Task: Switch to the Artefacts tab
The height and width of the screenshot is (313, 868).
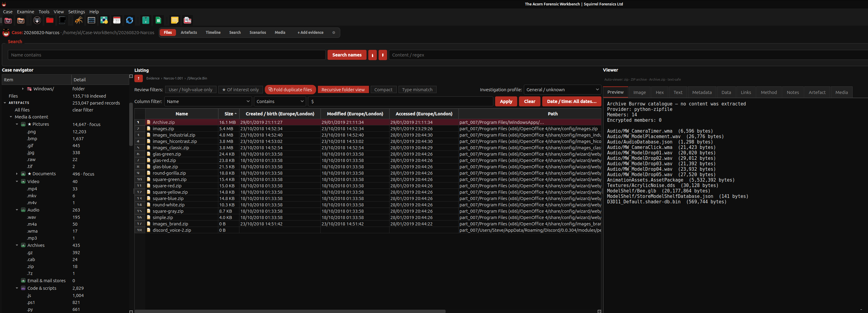Action: tap(189, 33)
